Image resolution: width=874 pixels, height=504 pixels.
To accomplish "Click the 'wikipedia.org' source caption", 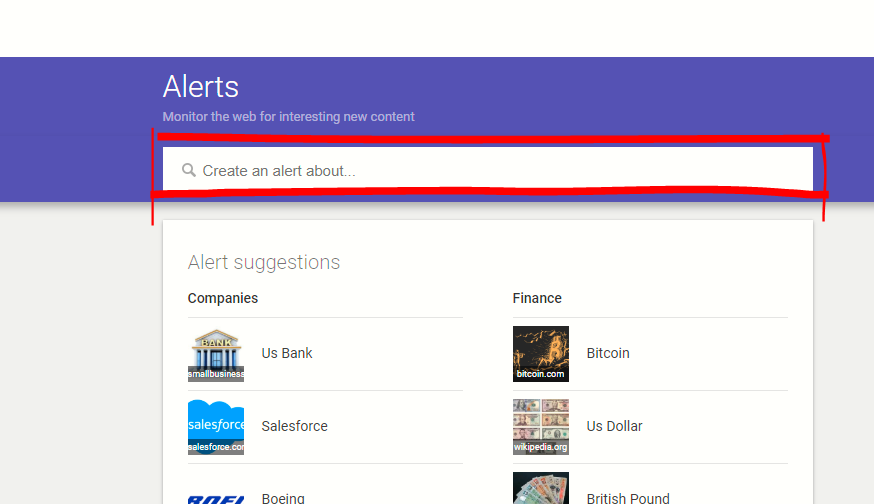I will click(x=541, y=447).
